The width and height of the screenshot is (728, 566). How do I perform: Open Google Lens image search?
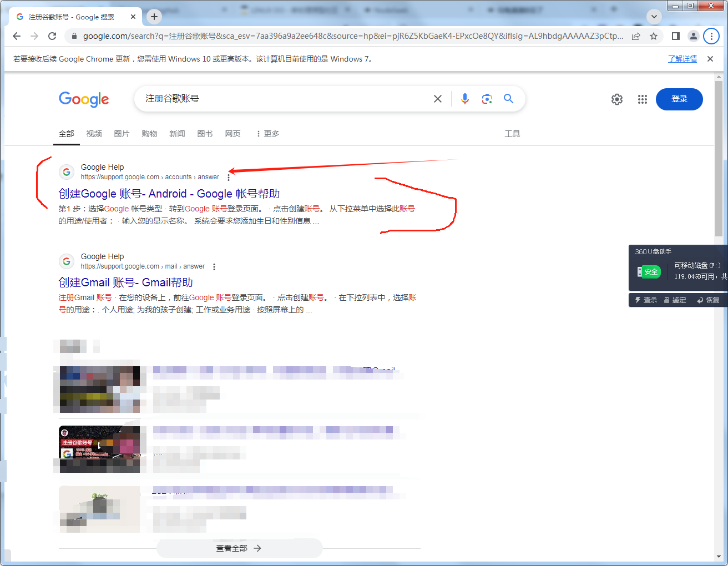[487, 98]
